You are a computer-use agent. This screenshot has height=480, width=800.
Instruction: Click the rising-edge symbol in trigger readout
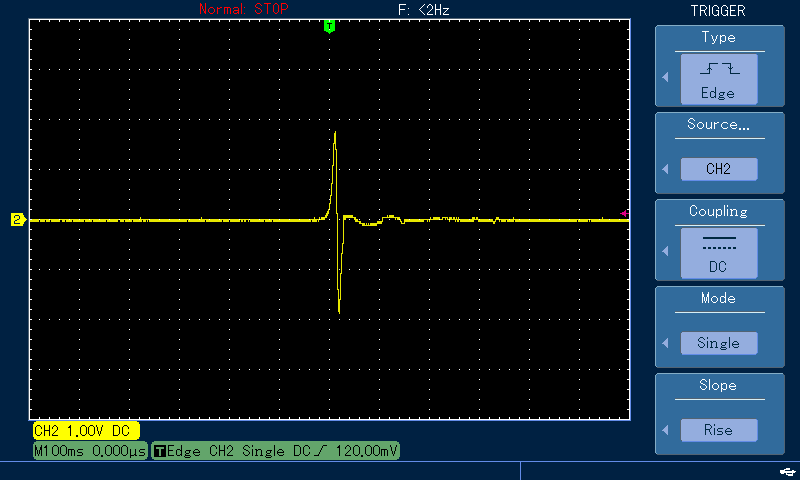[322, 451]
